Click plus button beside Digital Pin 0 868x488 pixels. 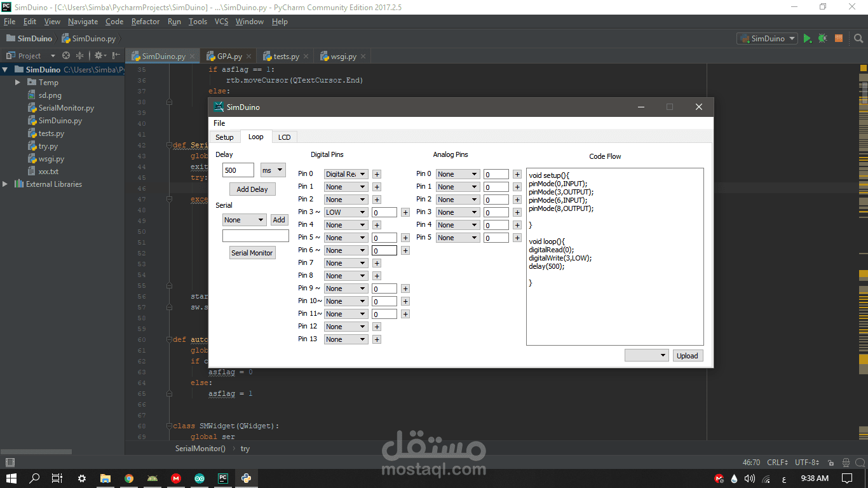click(376, 174)
